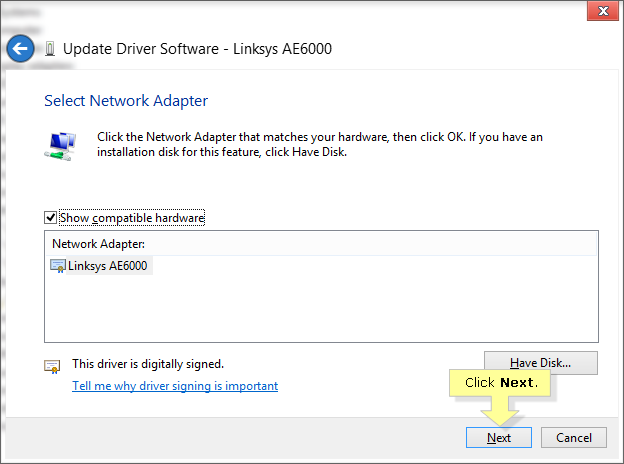This screenshot has width=624, height=464.
Task: Click the Have Disk button
Action: (540, 363)
